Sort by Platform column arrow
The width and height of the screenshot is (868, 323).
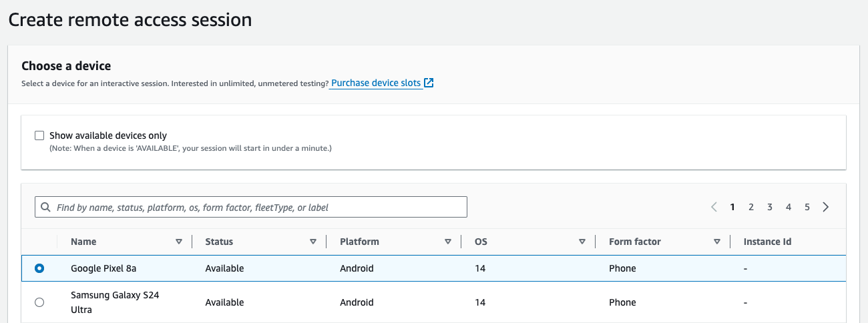point(447,242)
